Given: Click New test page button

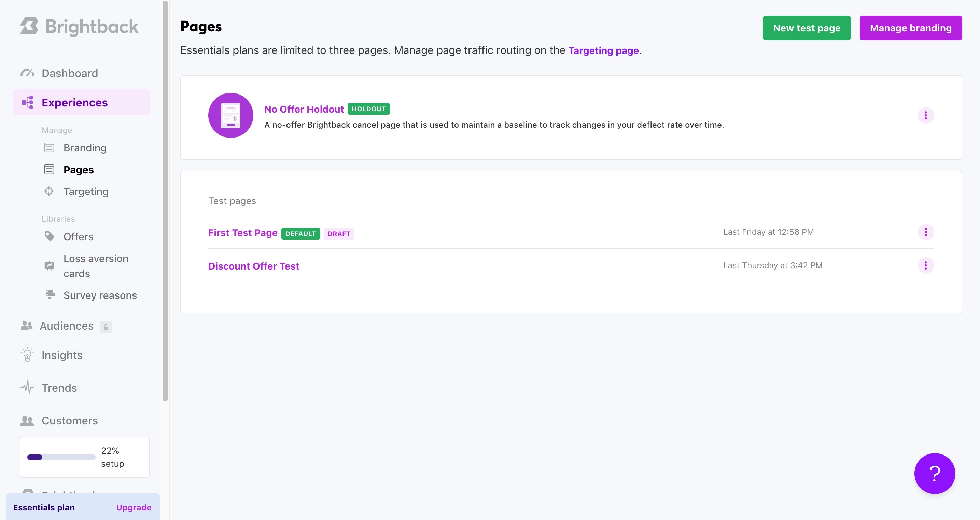Looking at the screenshot, I should 807,28.
